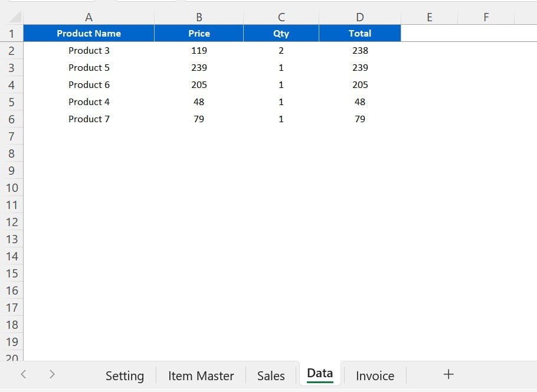Select the Product 6 cell
Image resolution: width=537 pixels, height=392 pixels.
point(89,84)
